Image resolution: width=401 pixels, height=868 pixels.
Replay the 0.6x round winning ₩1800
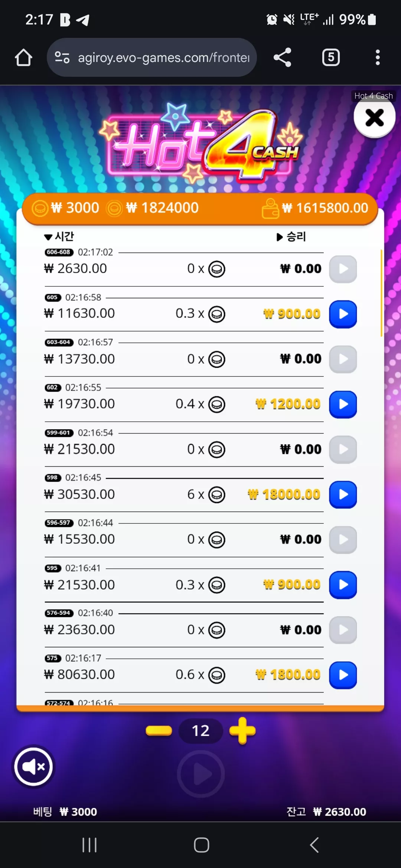[x=343, y=675]
